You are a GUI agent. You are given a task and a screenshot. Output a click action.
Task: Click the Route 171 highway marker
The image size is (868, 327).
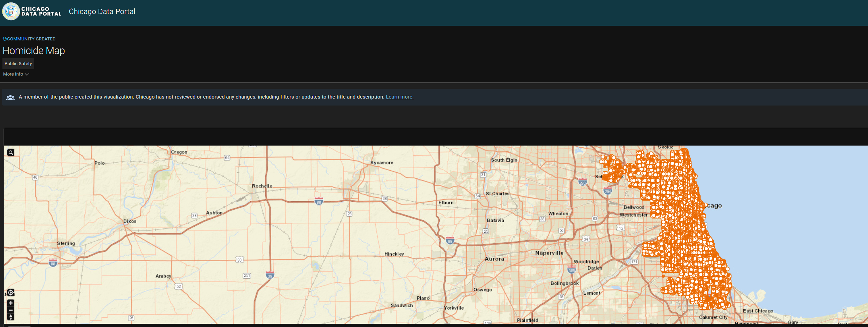634,262
